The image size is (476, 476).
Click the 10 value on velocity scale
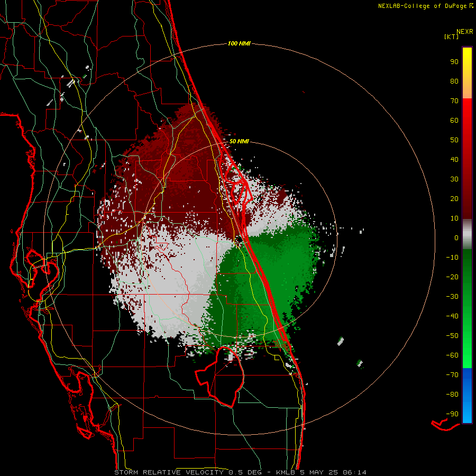[454, 218]
